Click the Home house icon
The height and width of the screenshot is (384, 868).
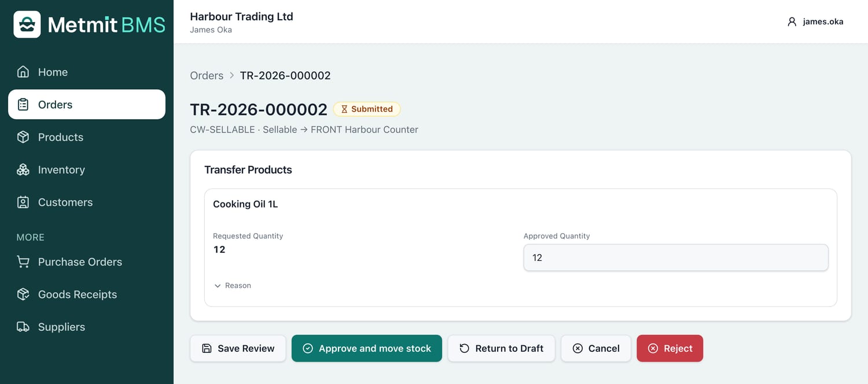click(23, 72)
